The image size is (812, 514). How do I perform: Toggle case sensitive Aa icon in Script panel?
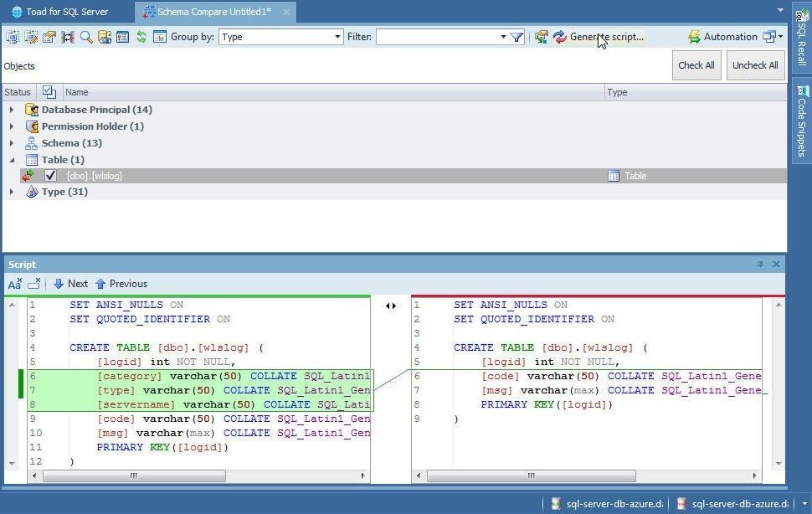[14, 284]
